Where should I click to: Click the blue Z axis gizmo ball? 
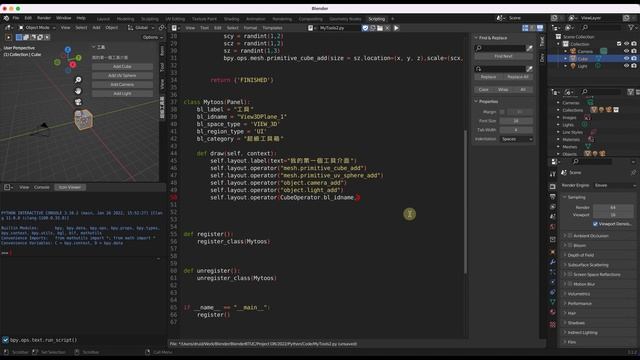(x=68, y=50)
